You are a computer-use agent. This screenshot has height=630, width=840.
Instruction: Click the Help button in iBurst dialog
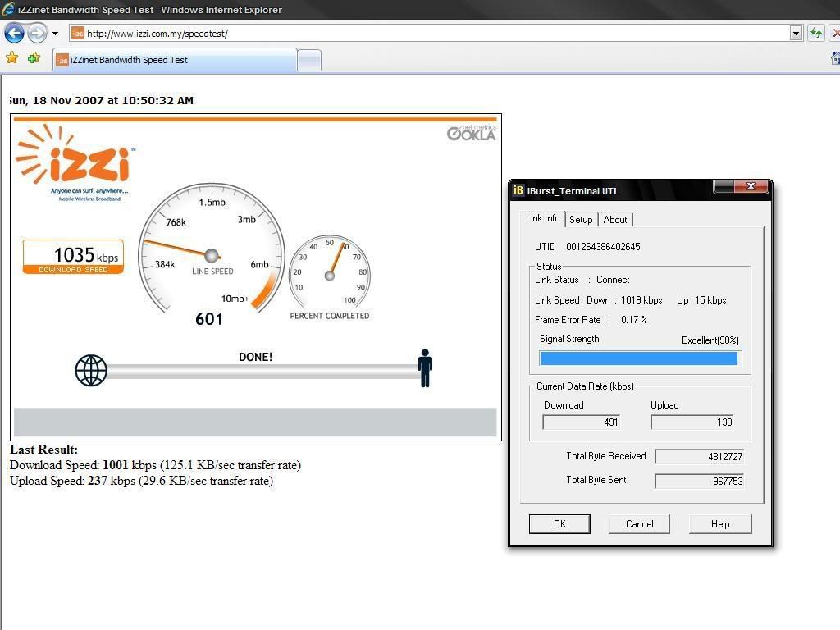tap(720, 524)
